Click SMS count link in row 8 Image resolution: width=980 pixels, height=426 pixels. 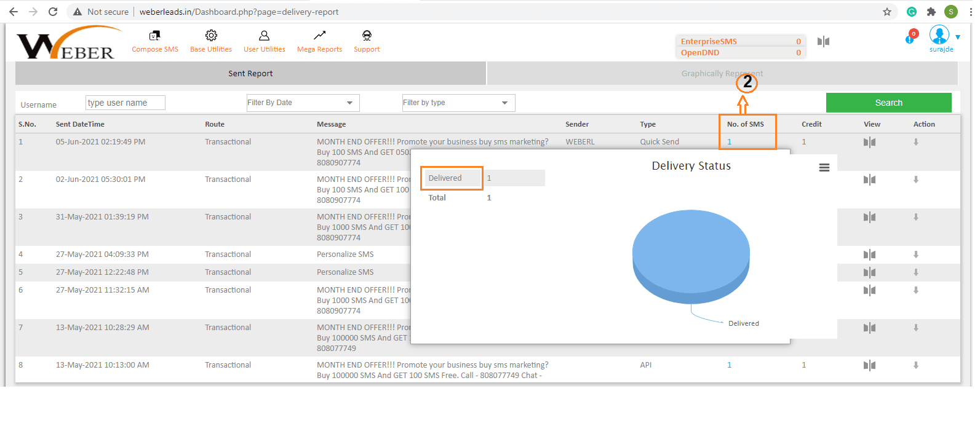[729, 365]
